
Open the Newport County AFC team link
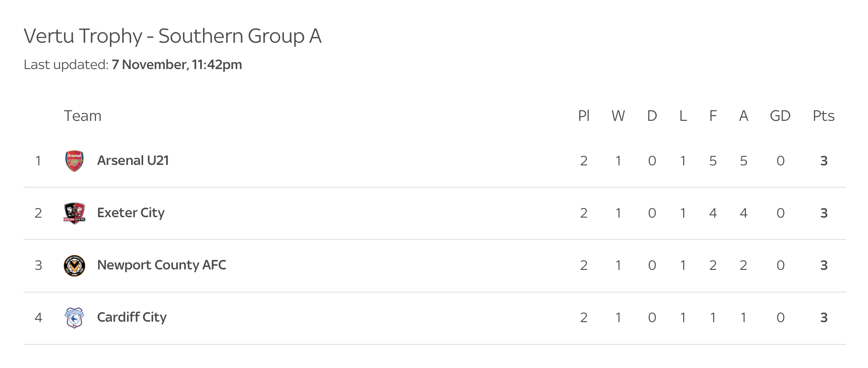pos(161,265)
